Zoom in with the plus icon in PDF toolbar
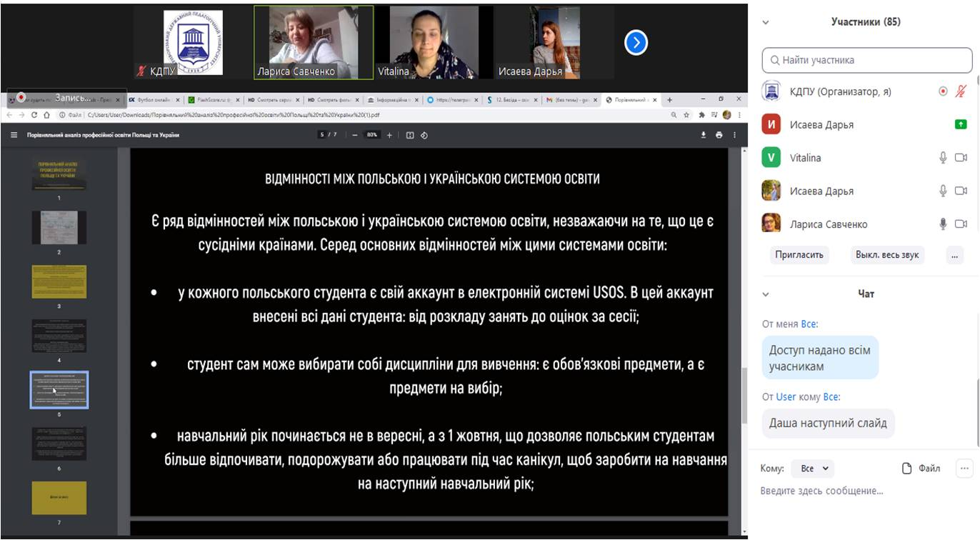The height and width of the screenshot is (540, 980). pyautogui.click(x=389, y=135)
